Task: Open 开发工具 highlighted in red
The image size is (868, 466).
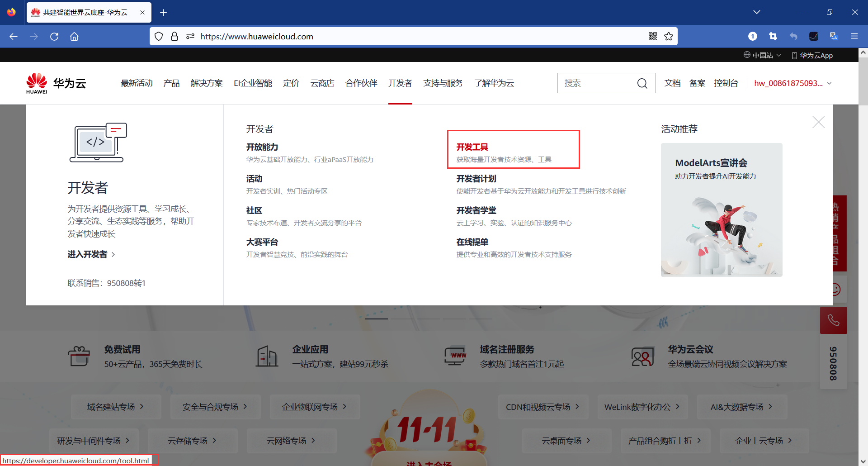Action: [472, 147]
